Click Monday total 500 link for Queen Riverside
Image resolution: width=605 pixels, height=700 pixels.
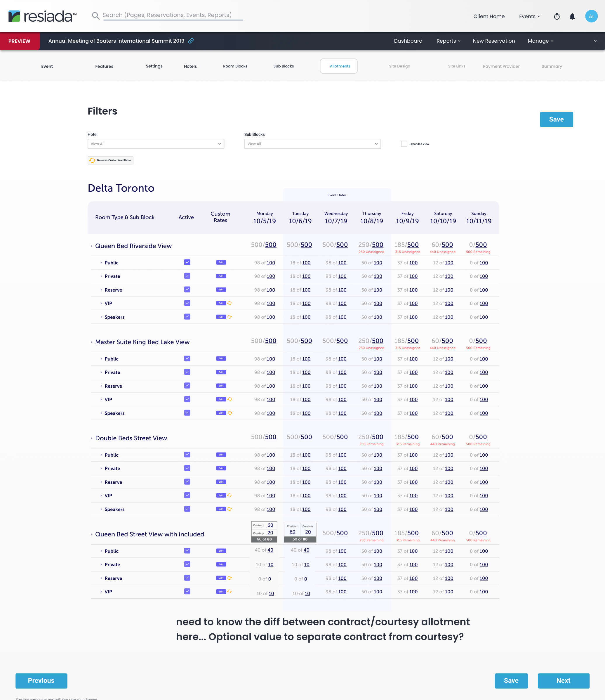click(x=270, y=245)
